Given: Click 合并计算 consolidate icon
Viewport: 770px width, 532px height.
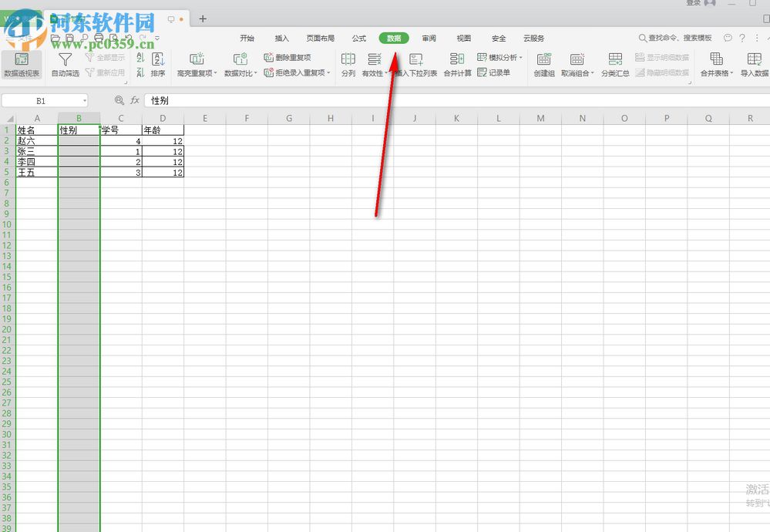Looking at the screenshot, I should 457,64.
